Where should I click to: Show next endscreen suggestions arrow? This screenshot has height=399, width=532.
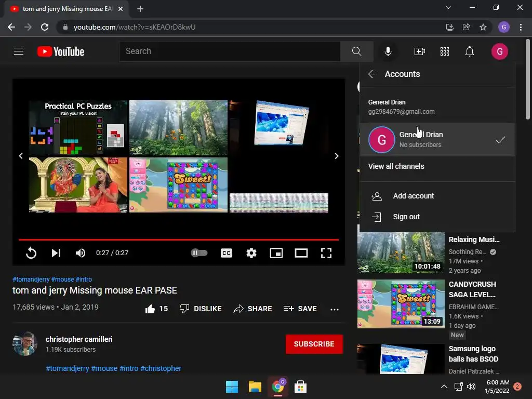click(x=337, y=156)
